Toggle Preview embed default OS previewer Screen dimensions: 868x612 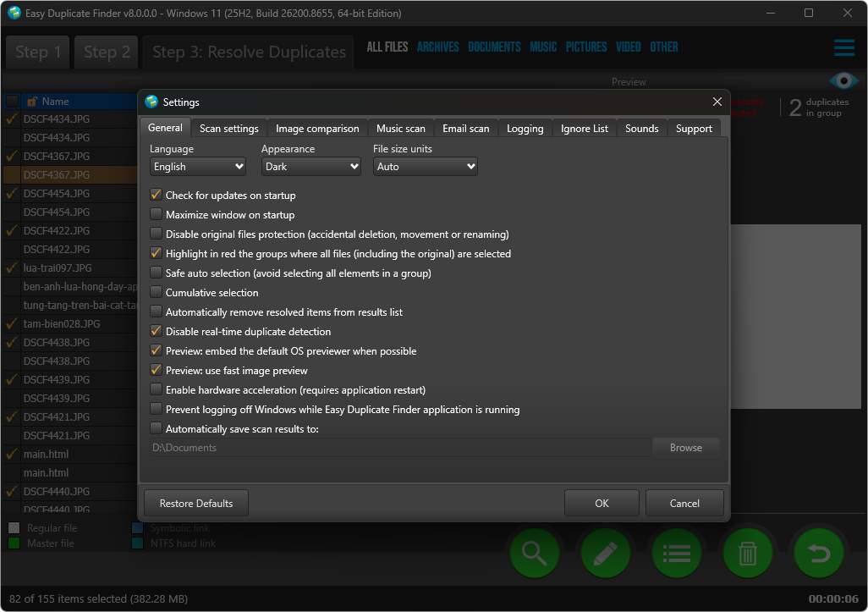[157, 350]
